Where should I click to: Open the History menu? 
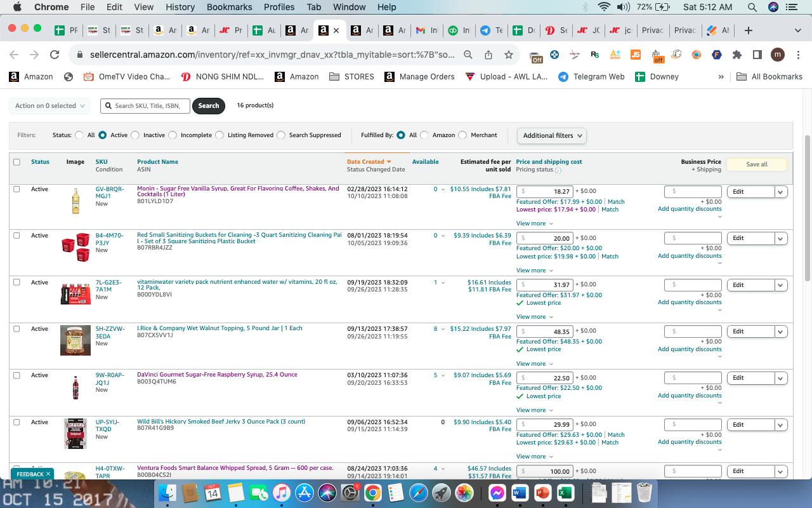[x=180, y=7]
